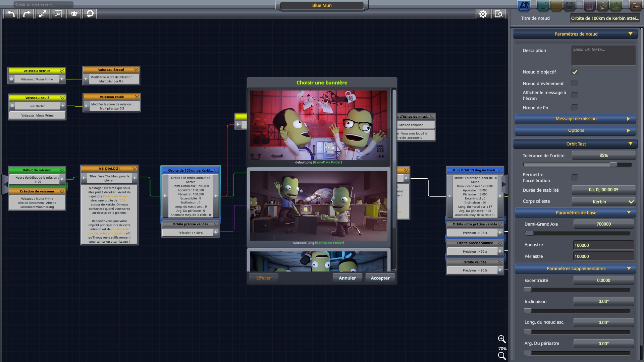Select the Vaisseau coulé orange node header
This screenshot has height=362, width=644.
(x=112, y=97)
